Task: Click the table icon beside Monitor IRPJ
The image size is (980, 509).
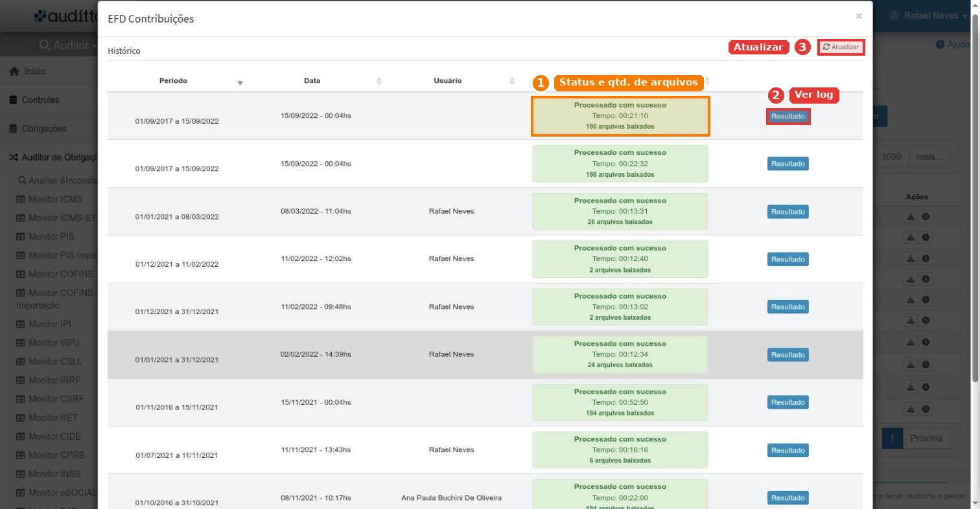Action: [x=21, y=343]
